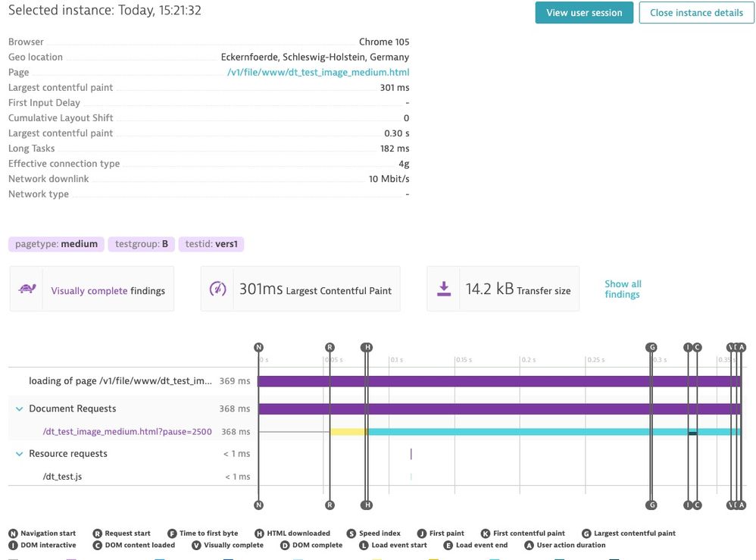Screen dimensions: 756x560
Task: Collapse the Resource requests section
Action: pos(19,455)
